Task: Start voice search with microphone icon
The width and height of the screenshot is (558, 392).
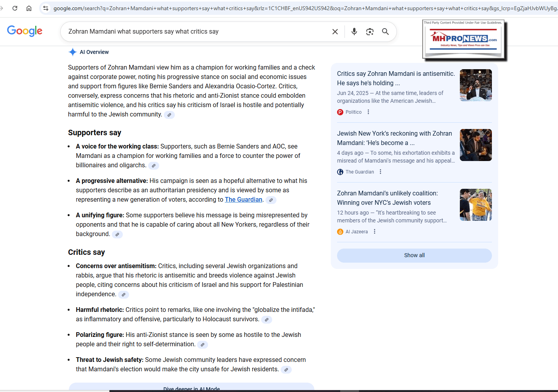Action: 354,32
